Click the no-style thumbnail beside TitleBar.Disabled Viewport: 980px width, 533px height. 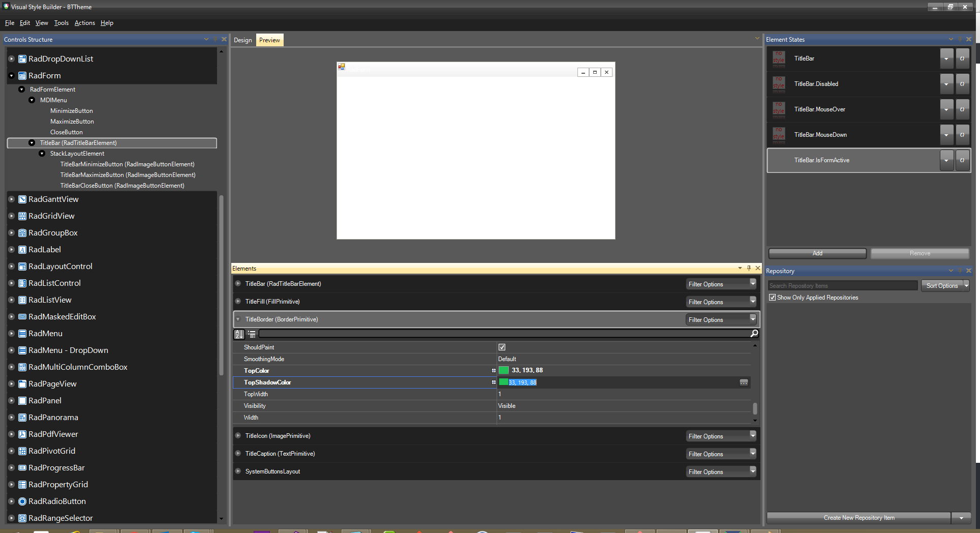click(779, 84)
